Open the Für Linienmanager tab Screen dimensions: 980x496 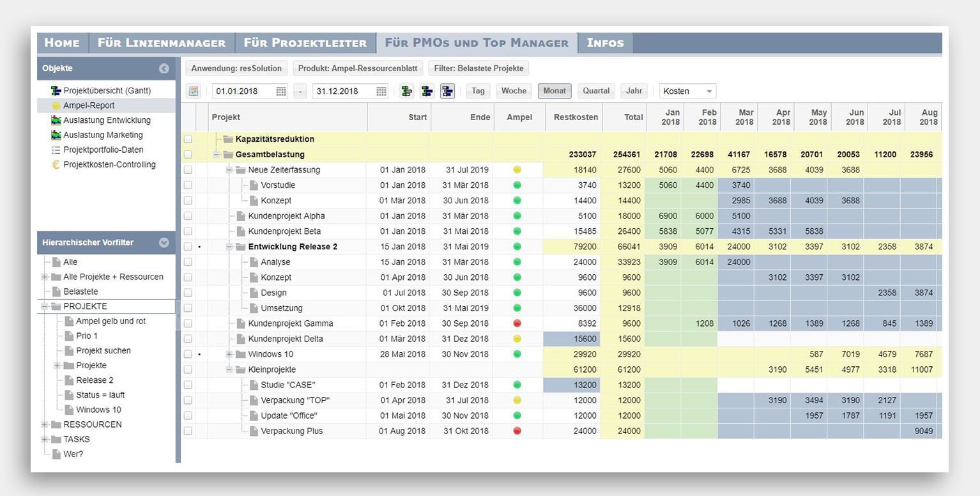click(x=162, y=43)
